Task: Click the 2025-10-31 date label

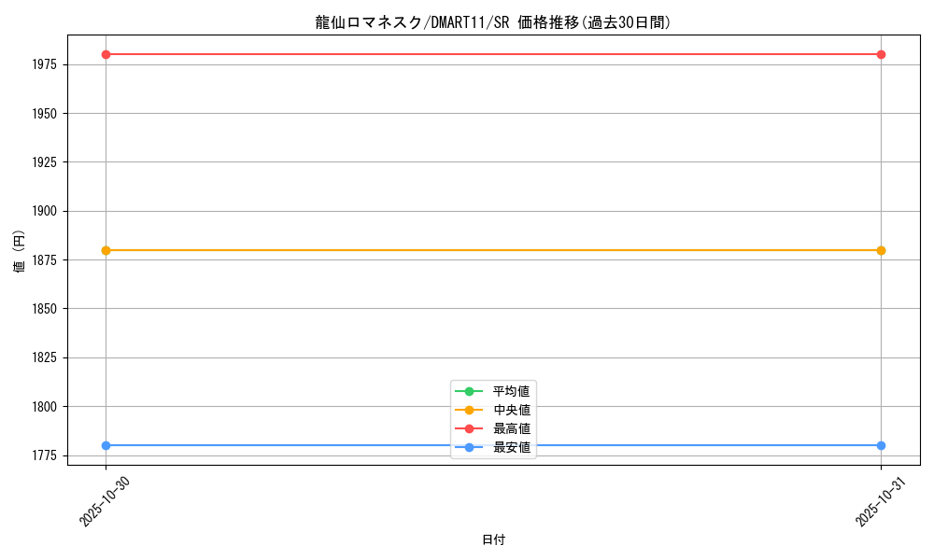Action: pyautogui.click(x=878, y=501)
